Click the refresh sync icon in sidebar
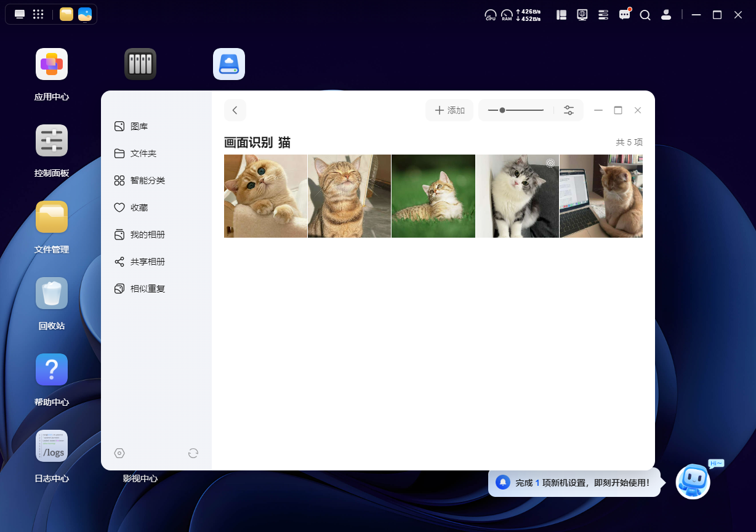The image size is (756, 532). 193,453
